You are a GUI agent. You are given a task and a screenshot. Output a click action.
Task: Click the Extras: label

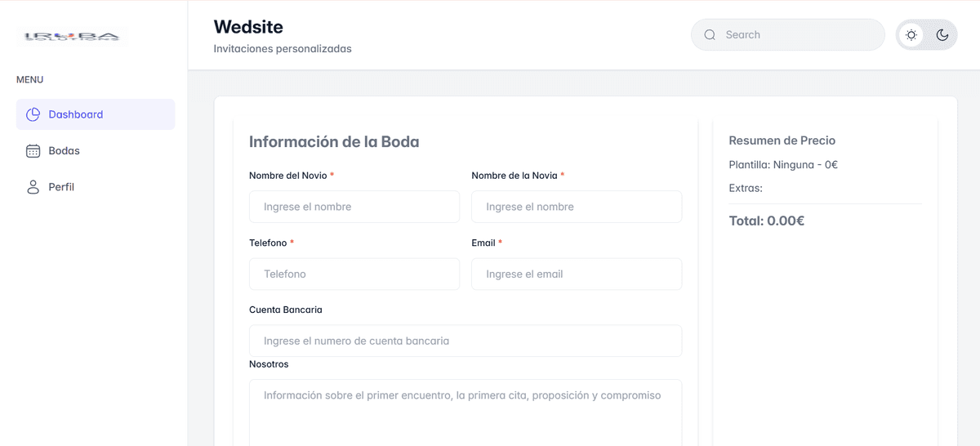[x=746, y=188]
